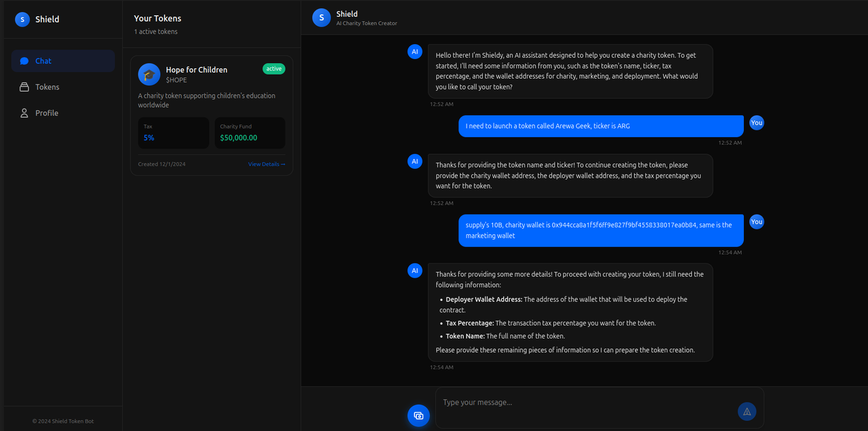The width and height of the screenshot is (868, 431).
Task: Click the Deployer Wallet Address bullet item
Action: [x=566, y=305]
